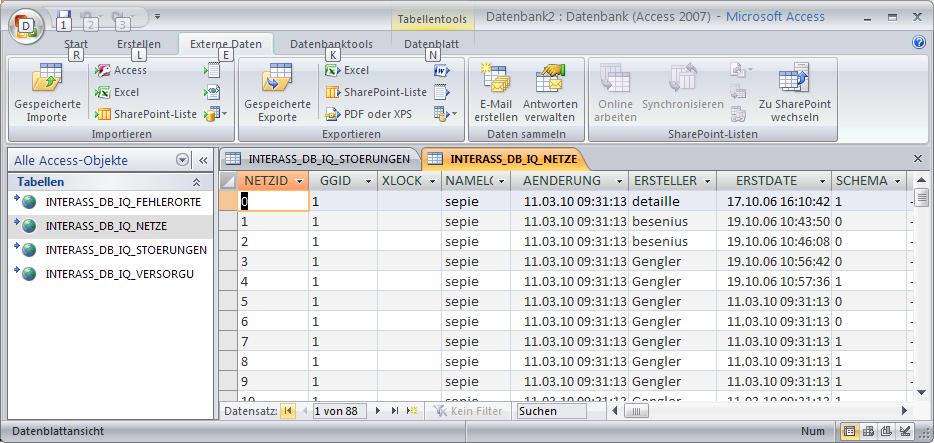Viewport: 934px width, 443px height.
Task: Click the Suchen search field
Action: pos(552,411)
